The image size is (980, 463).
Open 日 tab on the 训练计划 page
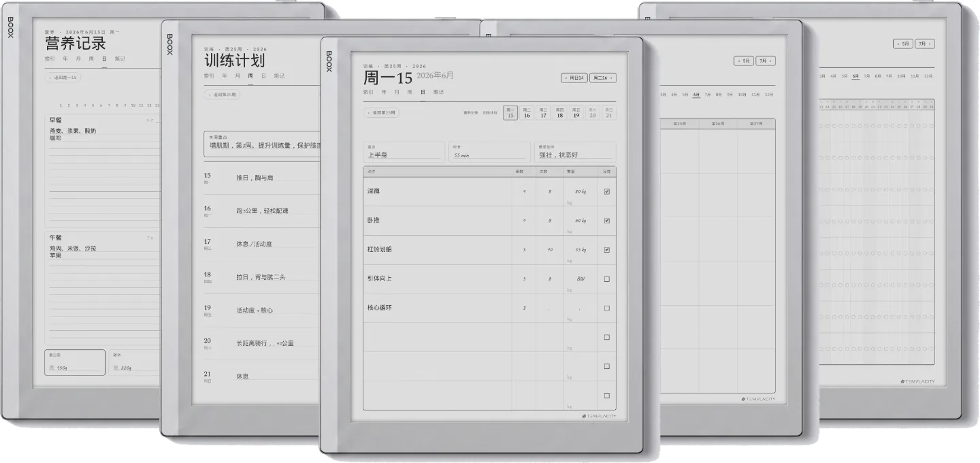[264, 76]
